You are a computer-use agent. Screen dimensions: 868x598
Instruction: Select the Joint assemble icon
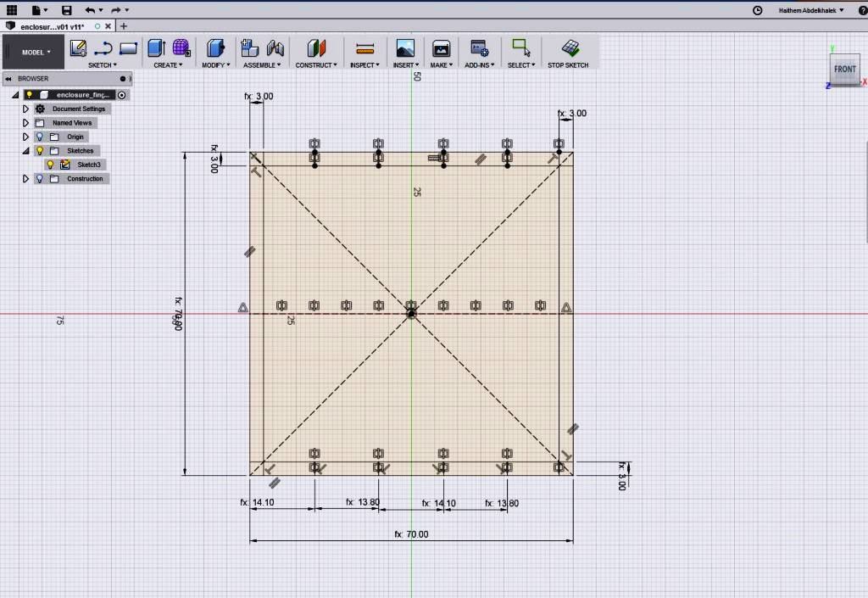tap(275, 48)
